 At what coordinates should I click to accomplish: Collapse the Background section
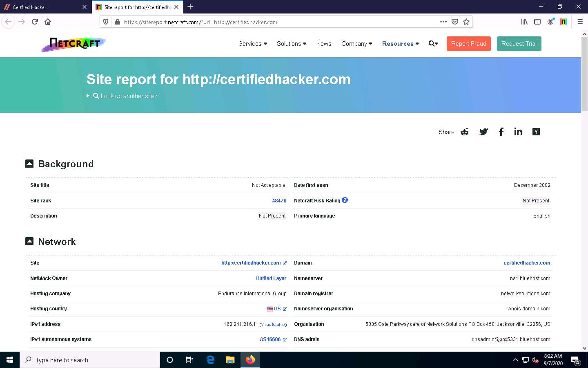click(29, 164)
